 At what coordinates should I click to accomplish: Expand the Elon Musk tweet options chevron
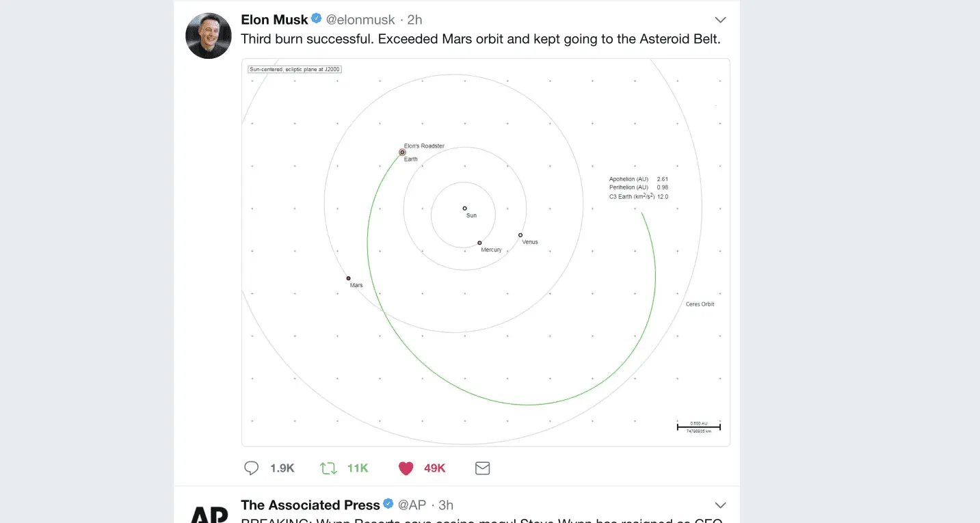click(x=719, y=20)
